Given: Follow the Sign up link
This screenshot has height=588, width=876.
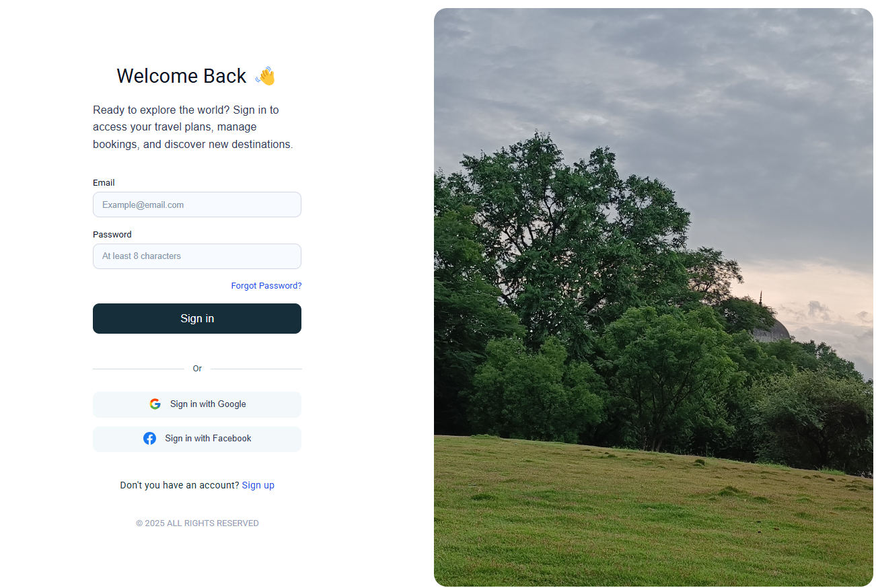Looking at the screenshot, I should point(258,485).
